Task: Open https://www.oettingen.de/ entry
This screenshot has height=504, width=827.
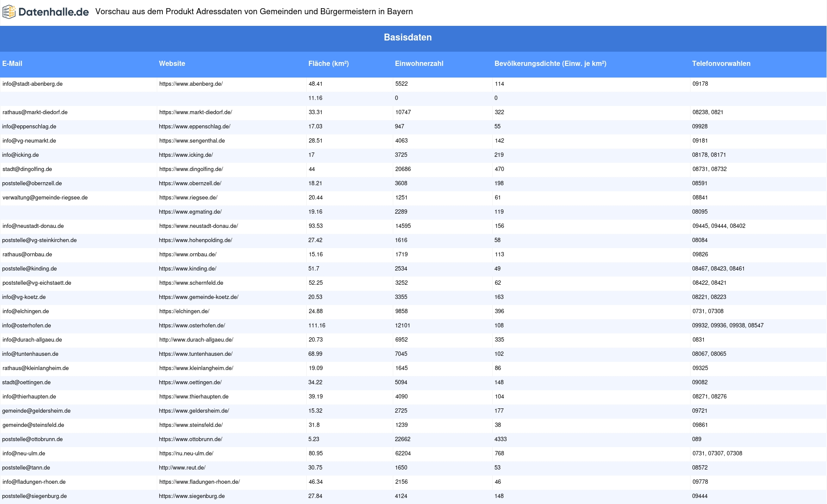Action: 190,383
